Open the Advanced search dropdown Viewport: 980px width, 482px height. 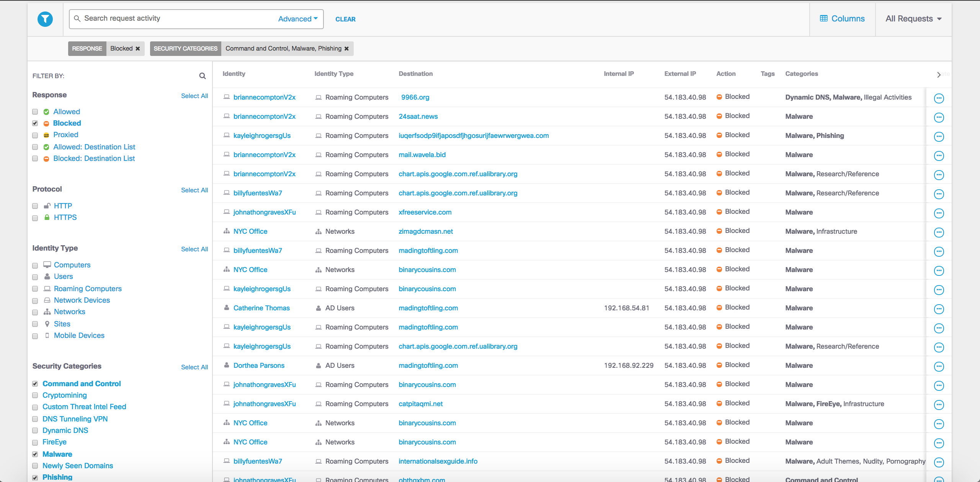pyautogui.click(x=298, y=19)
